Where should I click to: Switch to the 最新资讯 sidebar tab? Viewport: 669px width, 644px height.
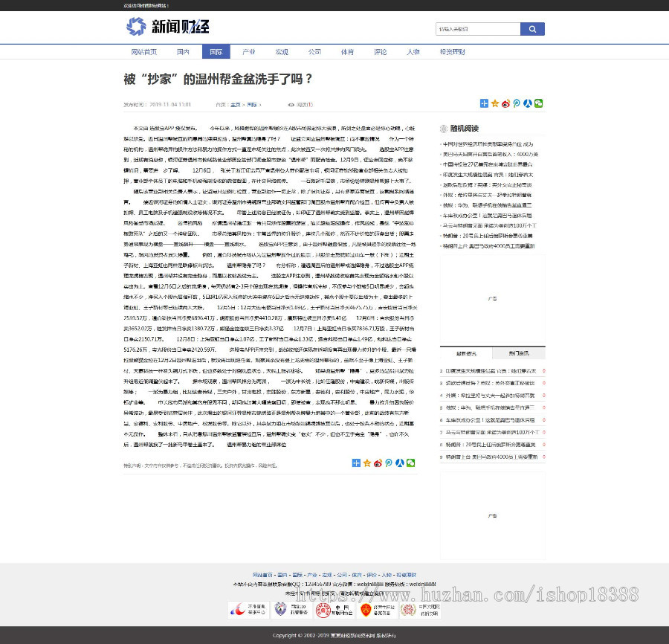tap(466, 353)
